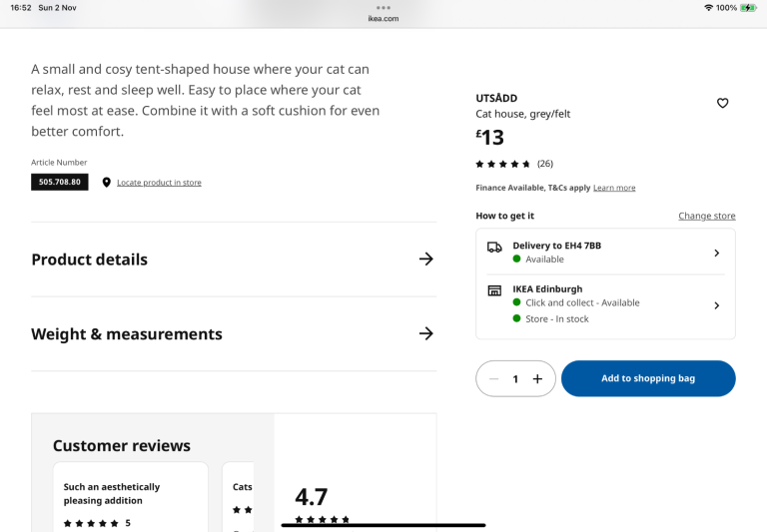Add item to favourites with heart icon
Screen dimensions: 767x532
pos(722,103)
